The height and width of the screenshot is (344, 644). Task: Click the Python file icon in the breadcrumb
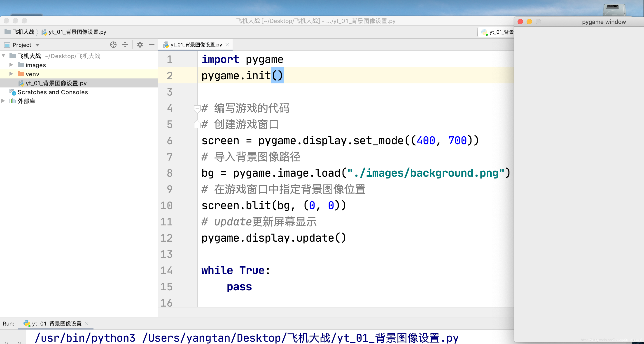(44, 32)
